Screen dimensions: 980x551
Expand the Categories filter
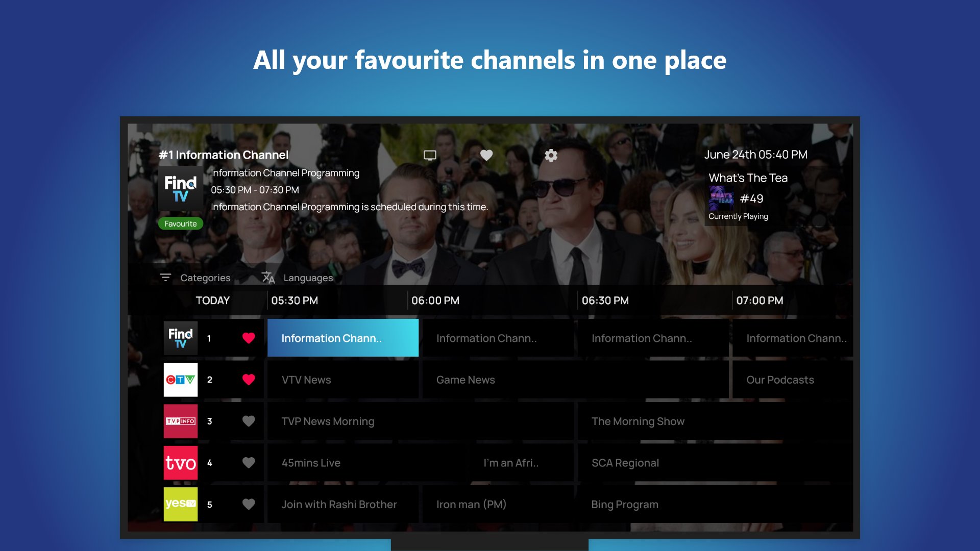[195, 278]
